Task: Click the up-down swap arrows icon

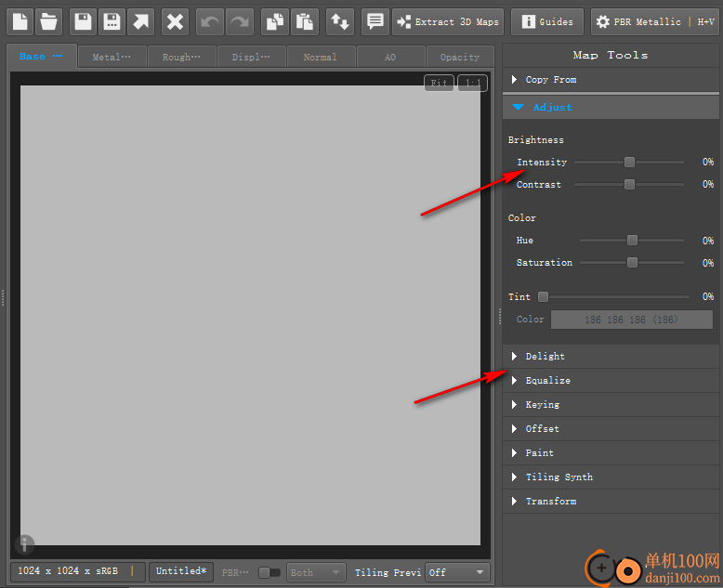Action: coord(340,21)
